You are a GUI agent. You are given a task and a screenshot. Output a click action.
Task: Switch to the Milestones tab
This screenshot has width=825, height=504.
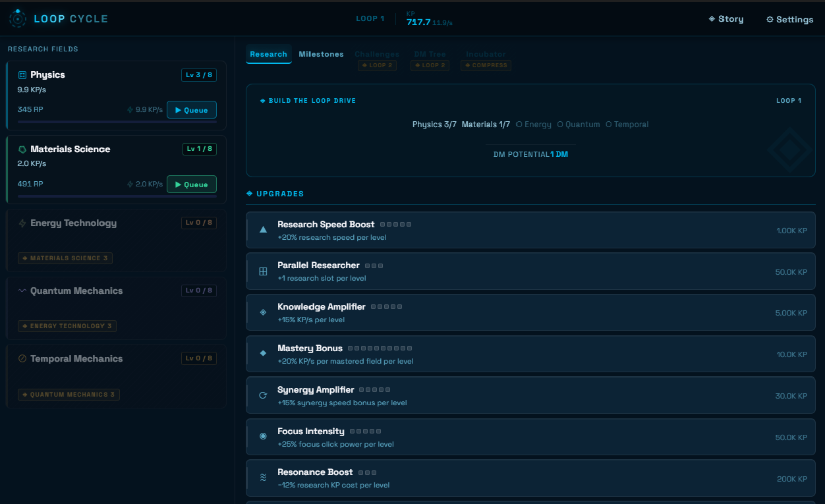point(321,54)
